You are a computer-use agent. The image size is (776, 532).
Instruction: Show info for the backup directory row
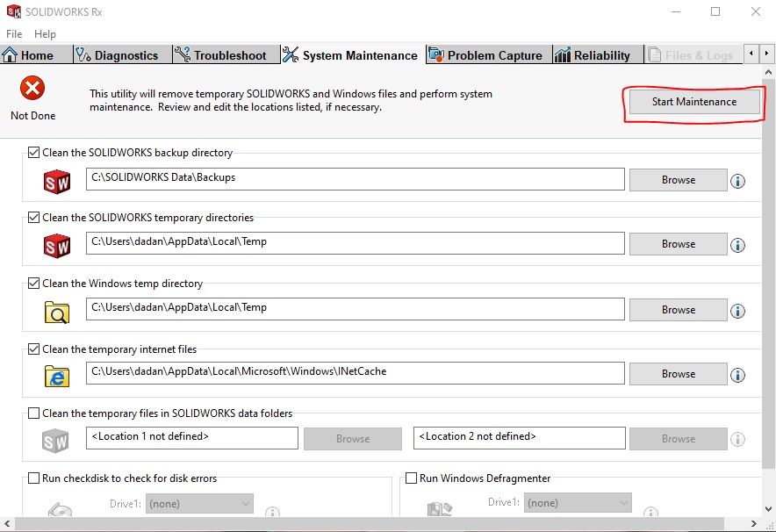pyautogui.click(x=737, y=181)
